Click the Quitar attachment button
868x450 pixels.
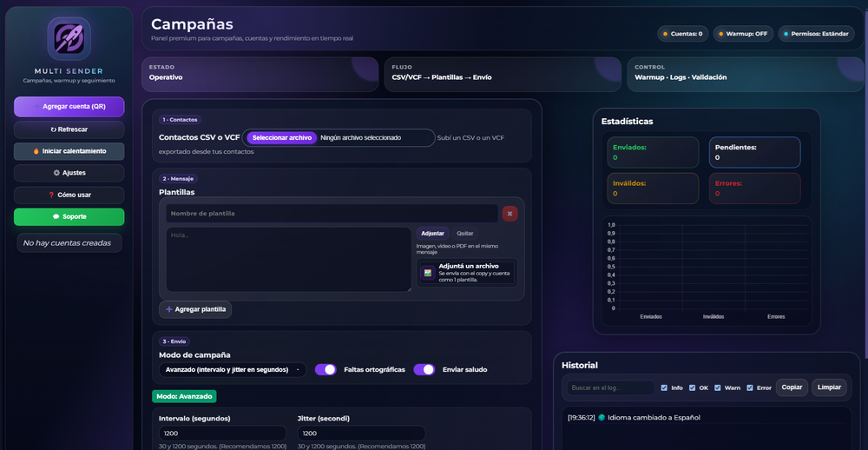point(465,234)
